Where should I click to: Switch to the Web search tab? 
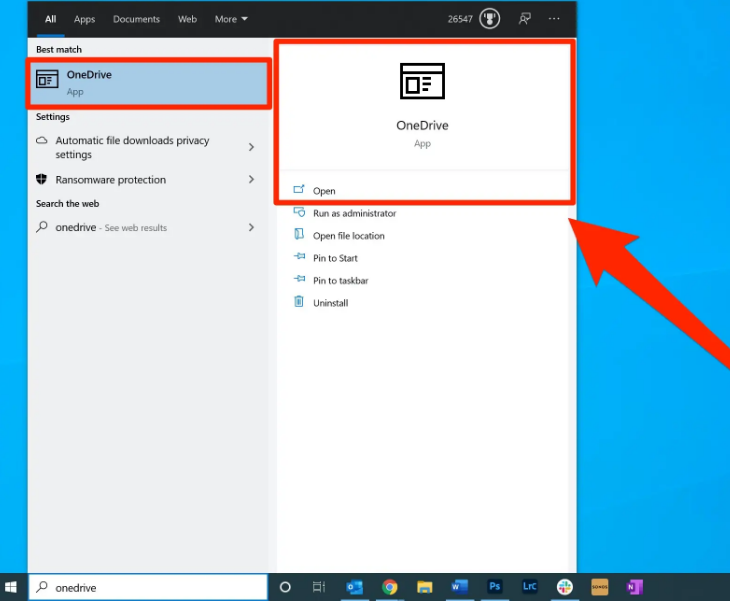[x=187, y=19]
